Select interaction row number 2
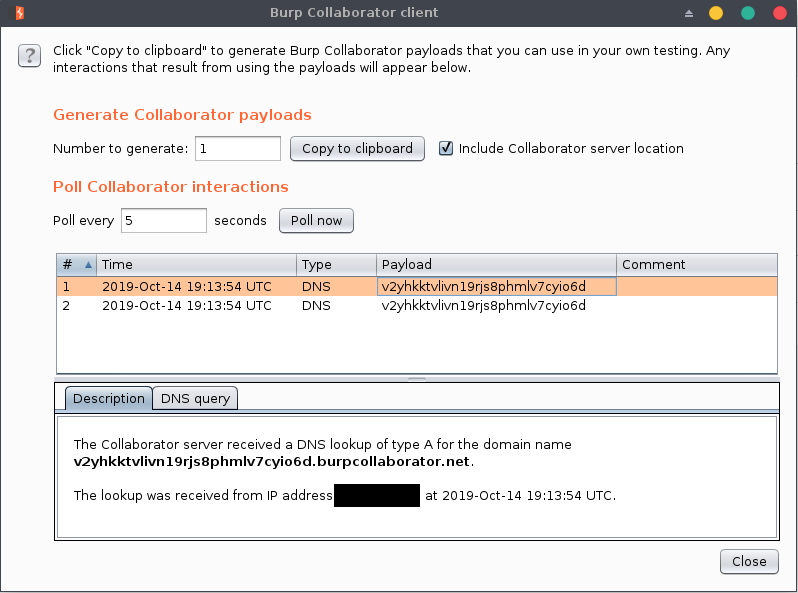This screenshot has height=593, width=798. 417,305
